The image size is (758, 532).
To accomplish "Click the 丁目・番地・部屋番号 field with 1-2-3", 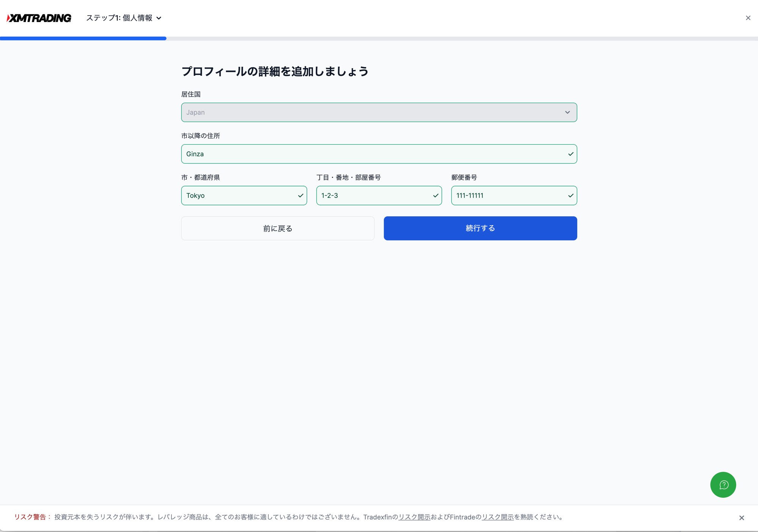I will click(379, 196).
